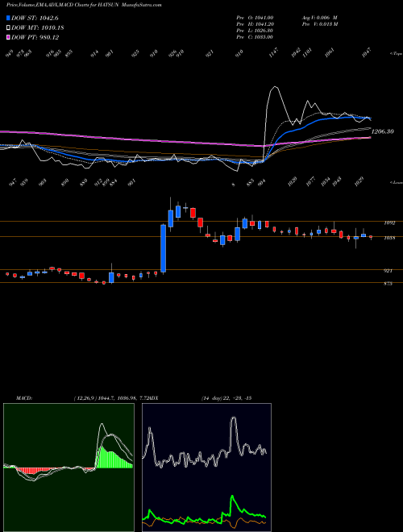Click the Avg V: 0.006 M value
The width and height of the screenshot is (403, 532).
pos(319,18)
